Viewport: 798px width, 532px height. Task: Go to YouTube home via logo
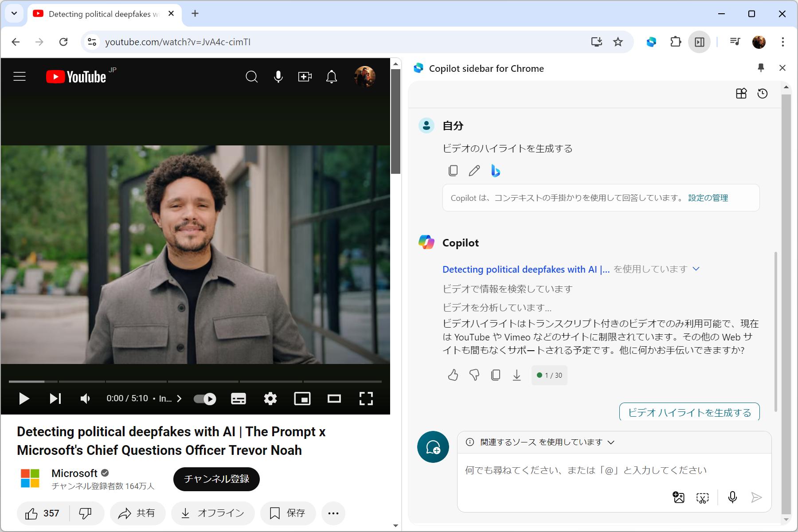(x=76, y=77)
